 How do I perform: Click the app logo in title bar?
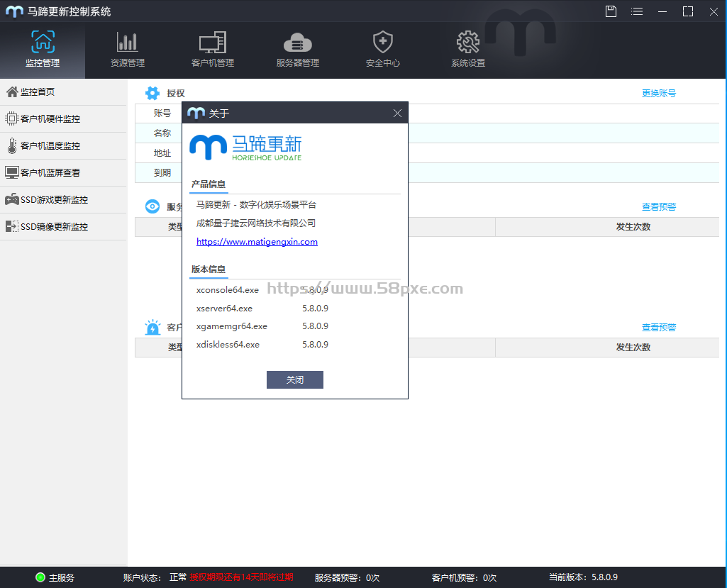point(14,11)
